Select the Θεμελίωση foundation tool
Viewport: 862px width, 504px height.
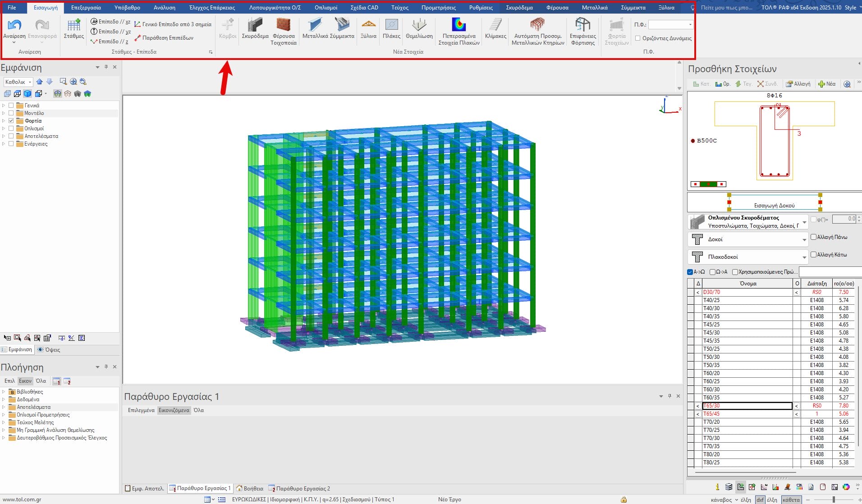coord(419,27)
